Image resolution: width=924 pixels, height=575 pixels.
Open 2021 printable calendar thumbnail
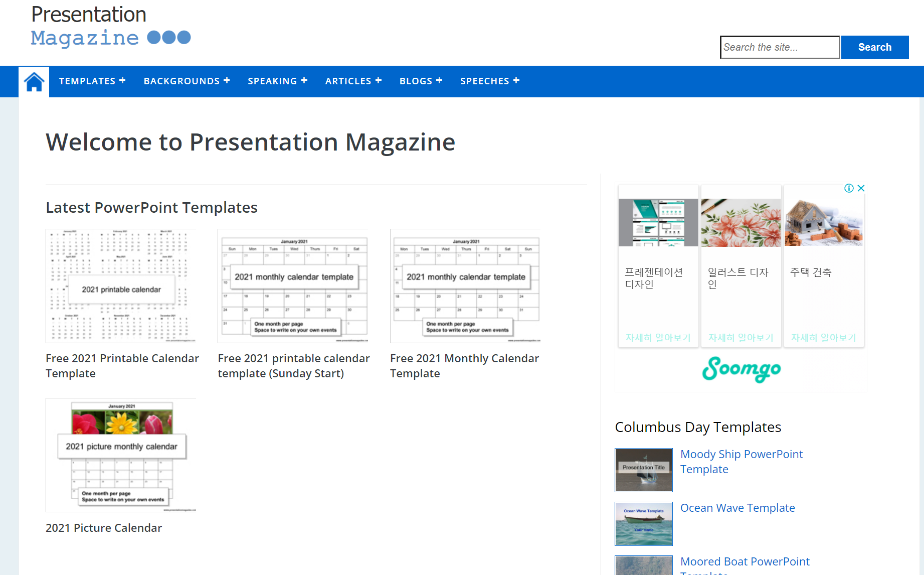point(121,286)
